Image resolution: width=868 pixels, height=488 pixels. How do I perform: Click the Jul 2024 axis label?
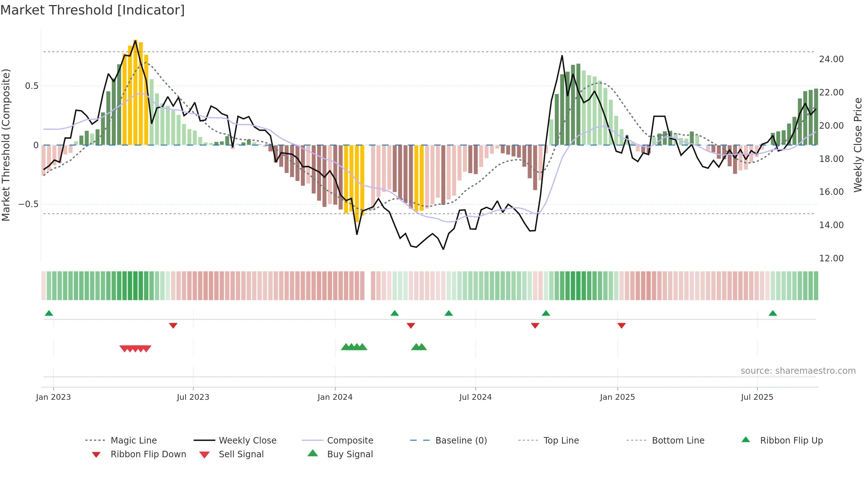(476, 397)
